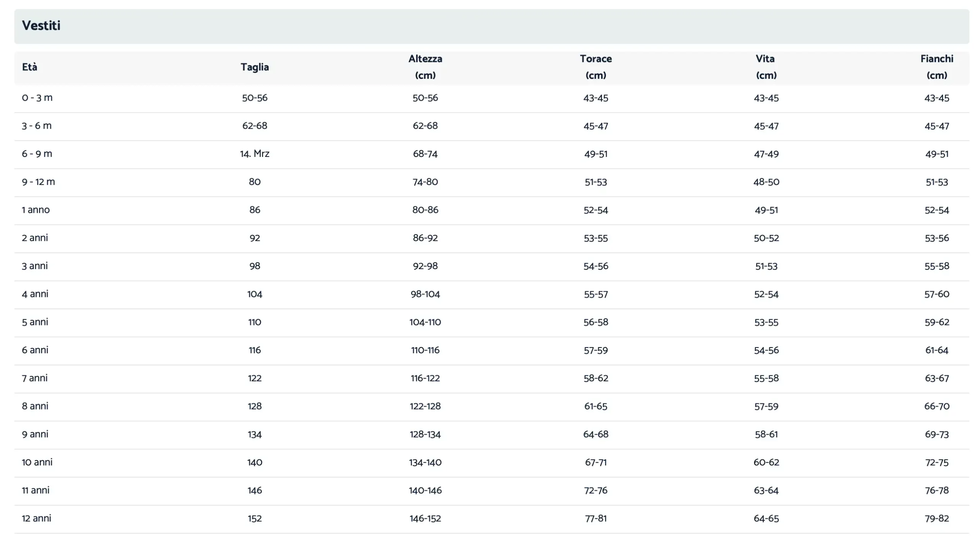Image resolution: width=980 pixels, height=542 pixels.
Task: Click chest value 55-57
Action: pos(596,294)
